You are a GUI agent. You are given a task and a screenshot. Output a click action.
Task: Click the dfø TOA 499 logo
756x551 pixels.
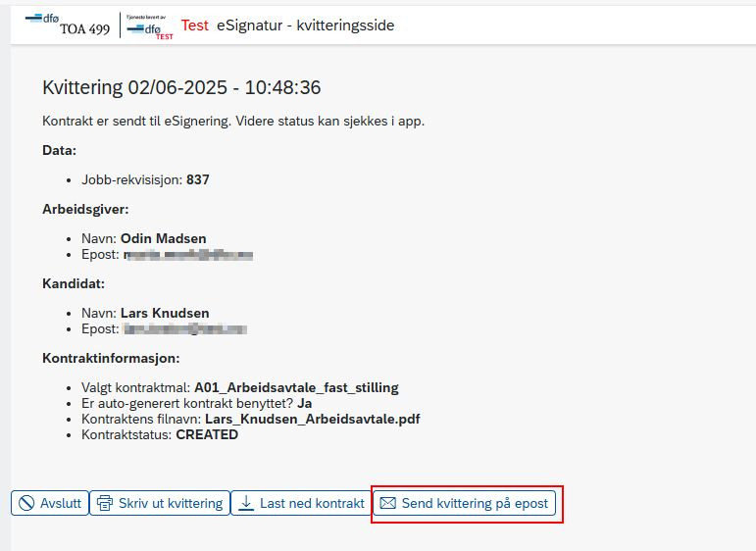[x=68, y=25]
